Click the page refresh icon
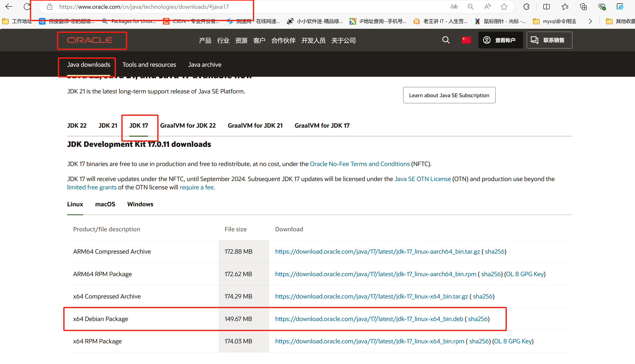 27,7
